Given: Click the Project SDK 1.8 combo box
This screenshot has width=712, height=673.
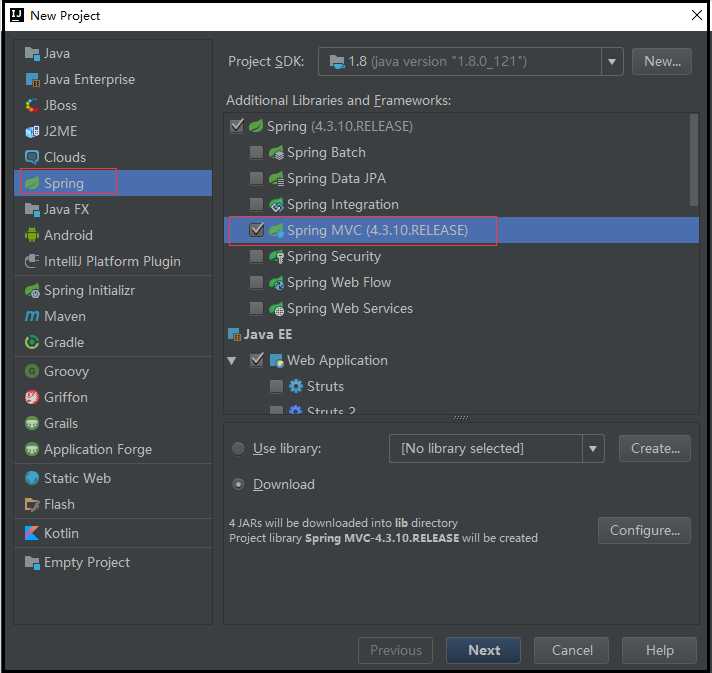Looking at the screenshot, I should [x=470, y=61].
